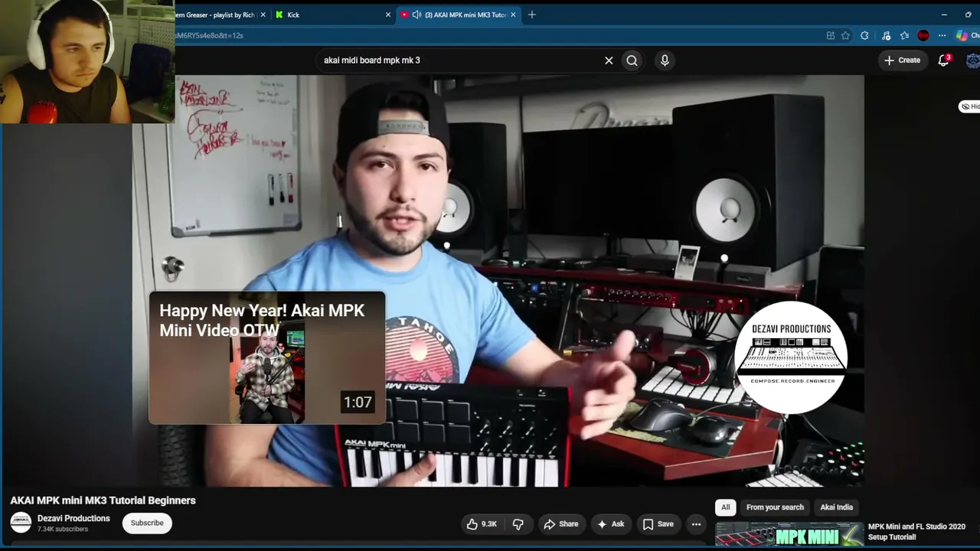Click the grid-plus icon in address bar

coord(831,35)
